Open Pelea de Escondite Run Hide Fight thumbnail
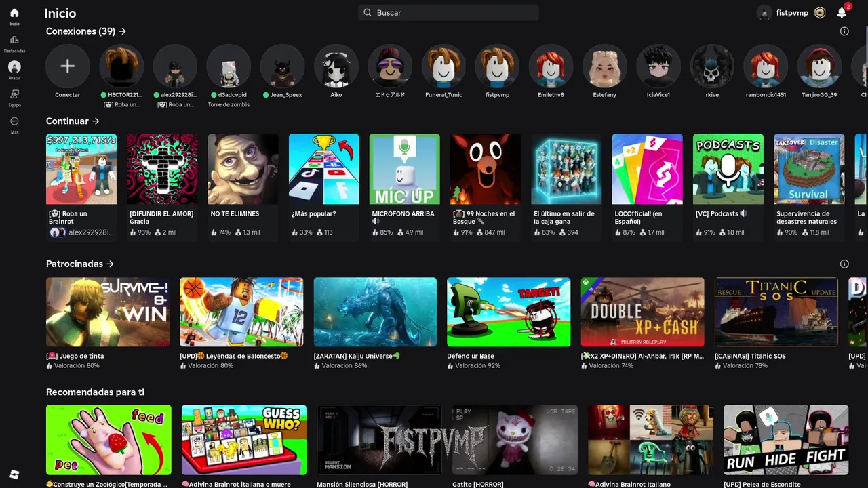 coord(787,440)
